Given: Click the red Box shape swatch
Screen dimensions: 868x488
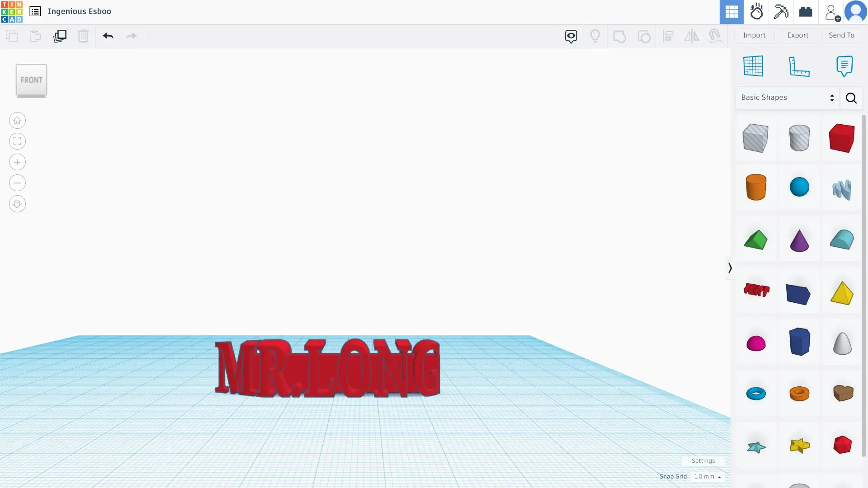Looking at the screenshot, I should tap(842, 137).
